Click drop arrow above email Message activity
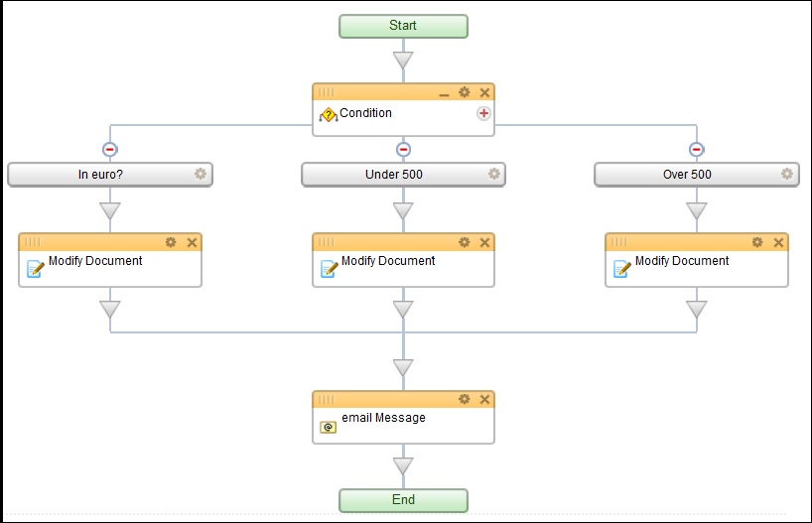The width and height of the screenshot is (812, 523). (x=403, y=367)
